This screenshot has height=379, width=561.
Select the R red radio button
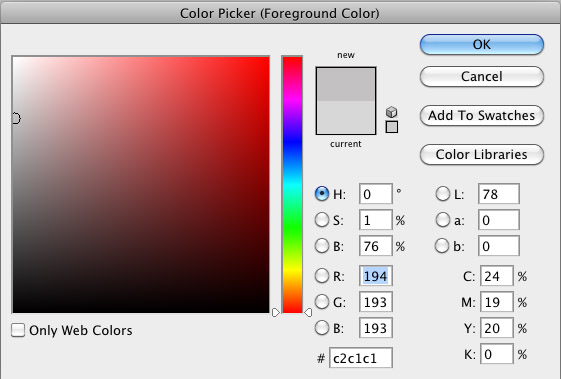click(322, 276)
